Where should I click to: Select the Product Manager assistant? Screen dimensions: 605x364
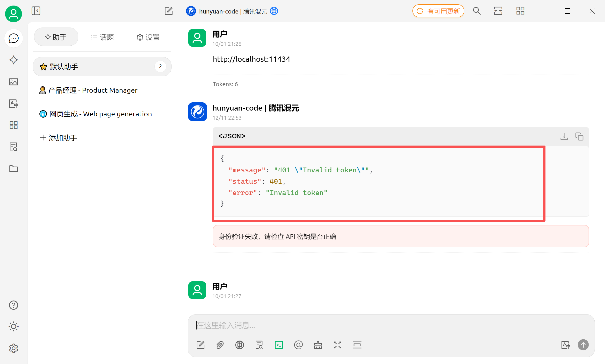coord(88,90)
